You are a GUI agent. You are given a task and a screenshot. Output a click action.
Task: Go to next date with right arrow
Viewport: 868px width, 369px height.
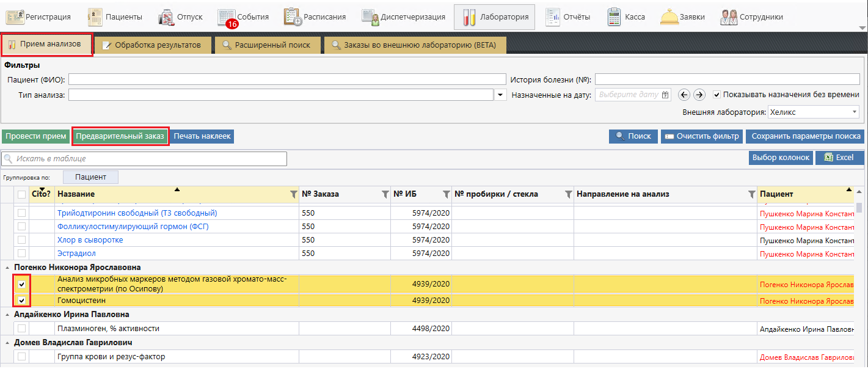tap(699, 95)
